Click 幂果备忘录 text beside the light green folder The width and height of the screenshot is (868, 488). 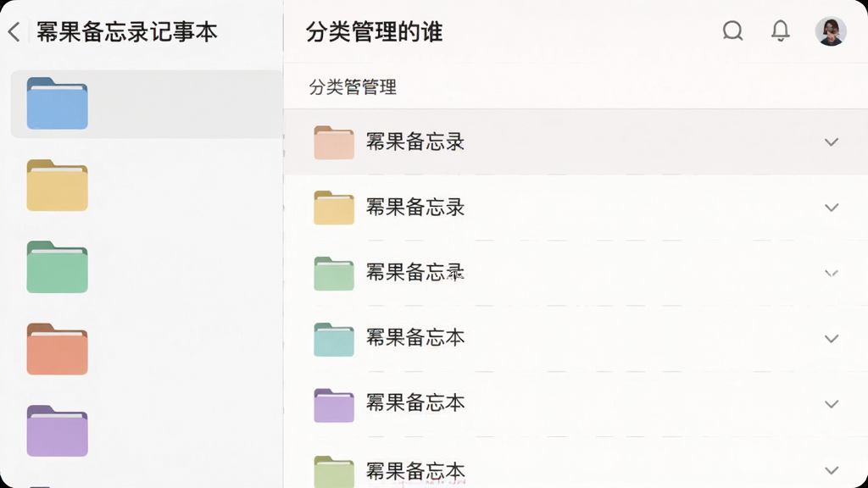point(415,272)
